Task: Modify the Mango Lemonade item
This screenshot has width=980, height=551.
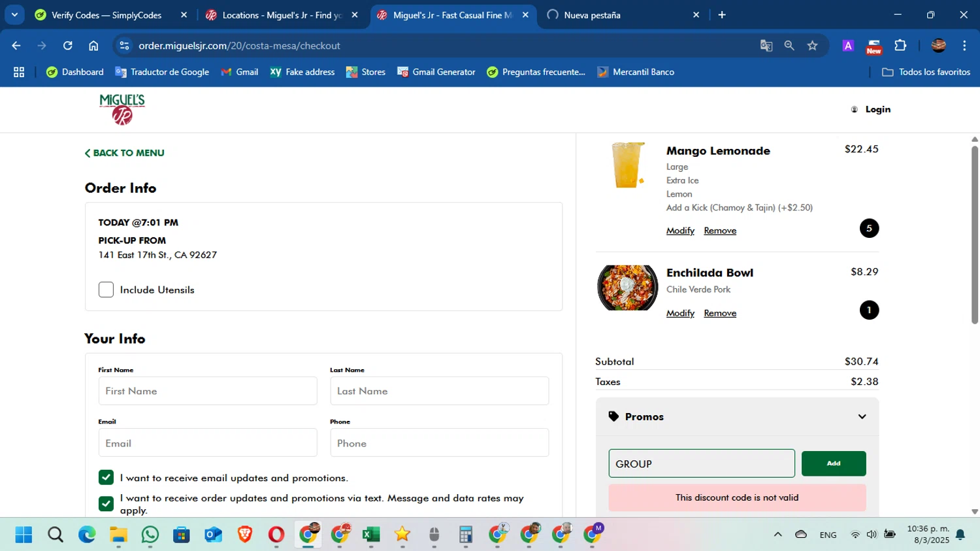Action: click(x=680, y=231)
